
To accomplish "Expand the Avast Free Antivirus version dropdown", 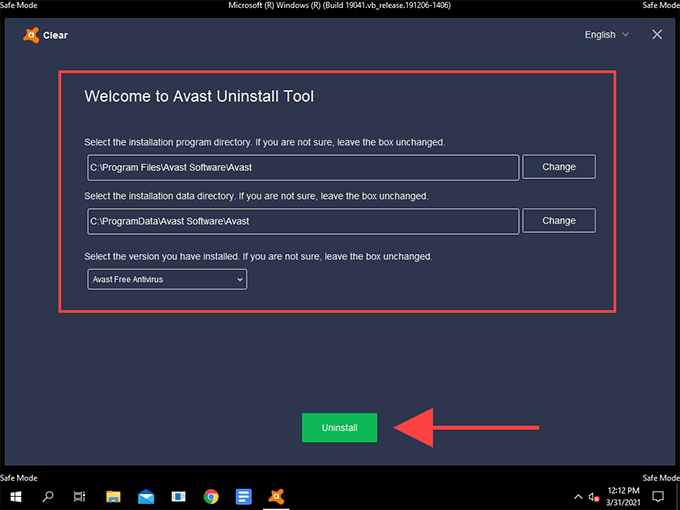I will (167, 279).
